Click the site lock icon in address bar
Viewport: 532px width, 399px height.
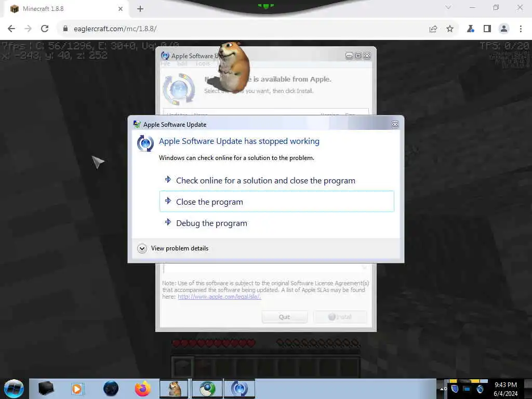point(65,29)
